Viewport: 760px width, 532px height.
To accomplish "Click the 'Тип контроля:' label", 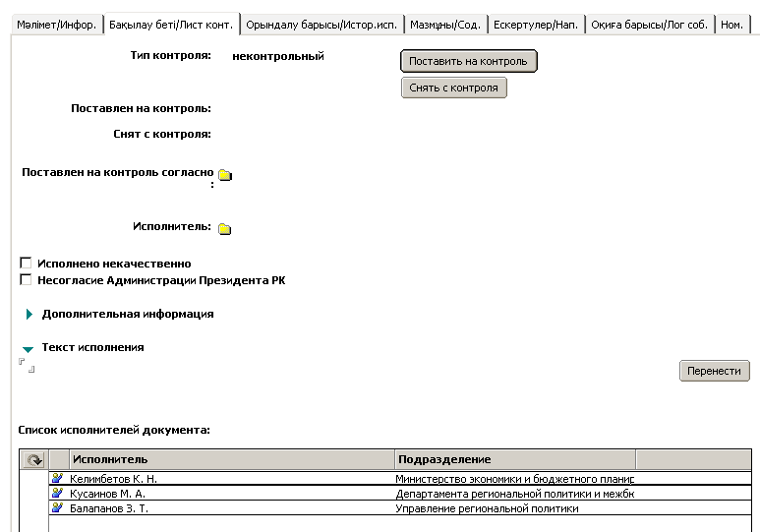I will pos(171,55).
